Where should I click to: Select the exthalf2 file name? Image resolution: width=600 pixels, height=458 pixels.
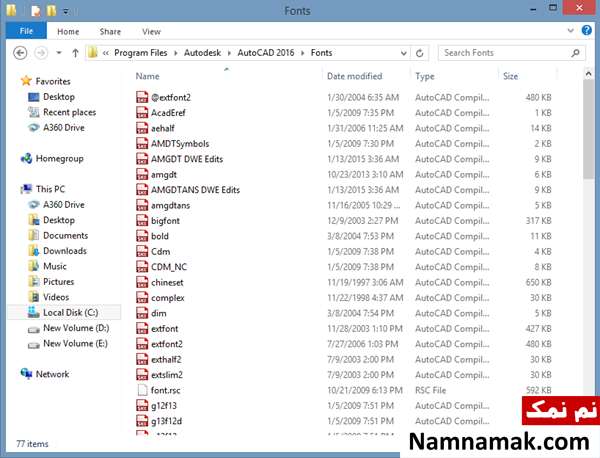click(166, 359)
